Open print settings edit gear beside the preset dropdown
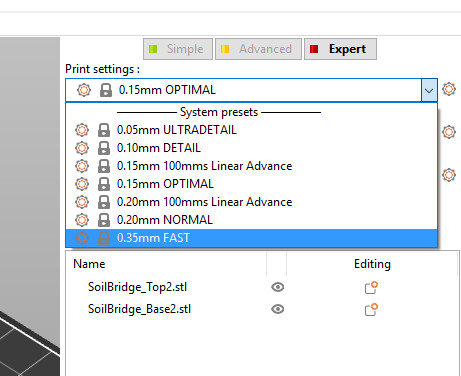The image size is (461, 376). [449, 89]
